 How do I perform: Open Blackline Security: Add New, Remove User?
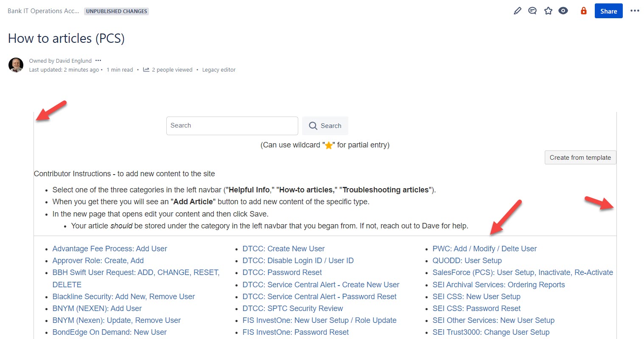(x=123, y=297)
